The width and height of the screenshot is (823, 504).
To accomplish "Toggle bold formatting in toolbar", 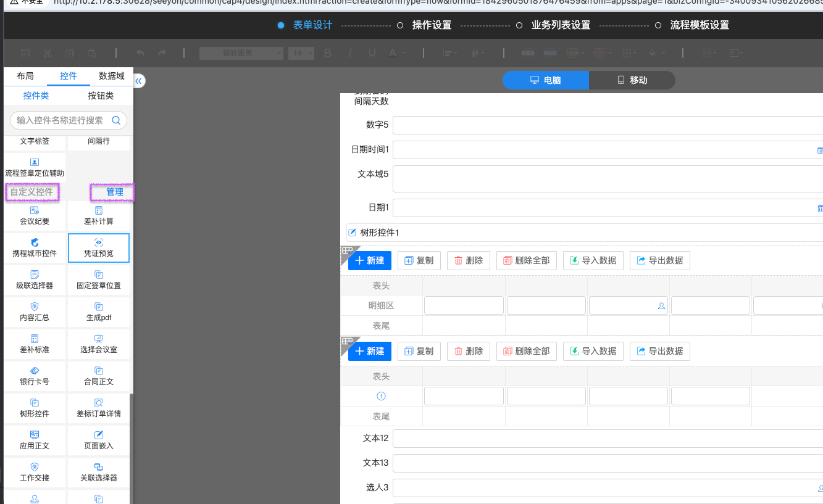I will click(x=328, y=53).
